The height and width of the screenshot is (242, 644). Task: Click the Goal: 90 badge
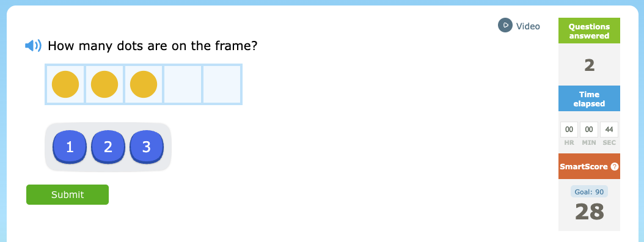(x=589, y=191)
